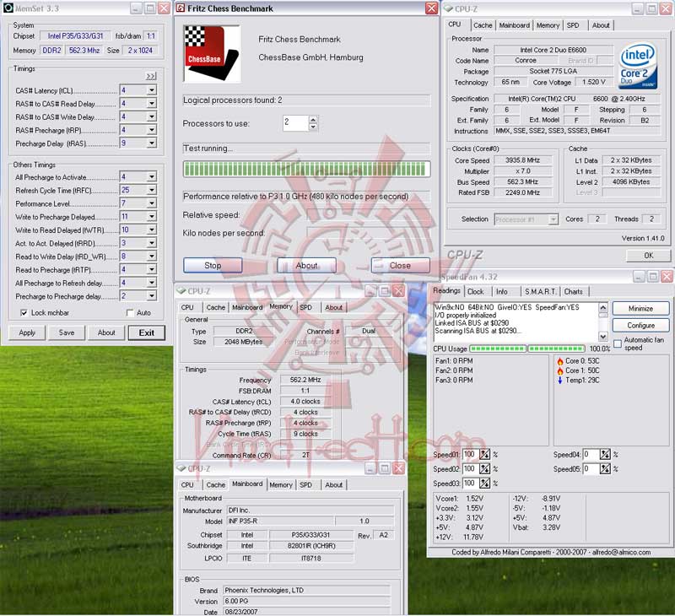Open RAS# to CAS# Read Delay dropdown
Viewport: 675px width, 616px height.
(152, 104)
